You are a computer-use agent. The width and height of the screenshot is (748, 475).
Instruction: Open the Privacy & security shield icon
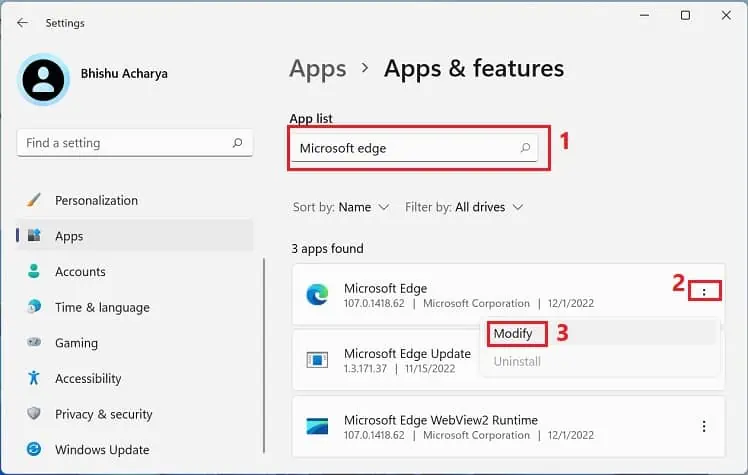click(x=34, y=414)
